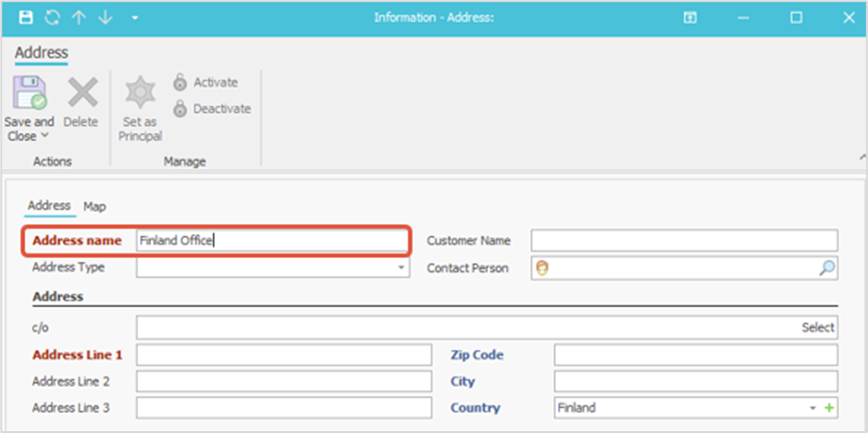
Task: Add new country with green plus
Action: 829,408
